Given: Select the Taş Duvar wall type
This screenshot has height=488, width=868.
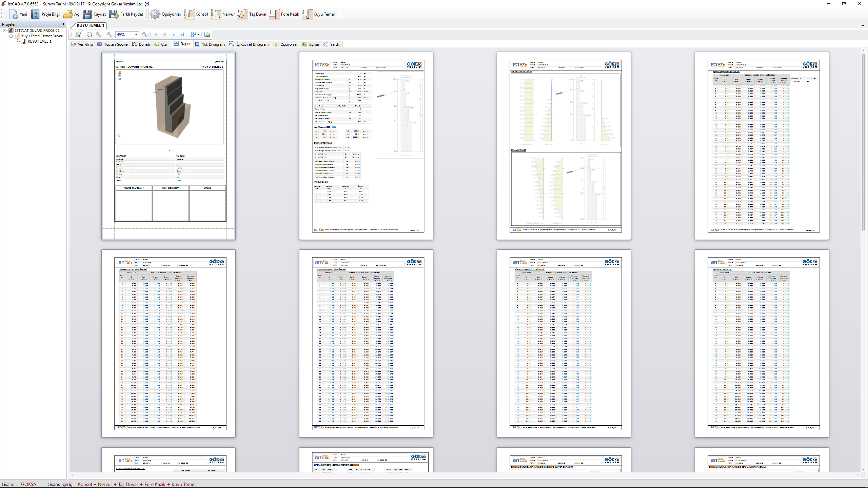Looking at the screenshot, I should (x=252, y=14).
